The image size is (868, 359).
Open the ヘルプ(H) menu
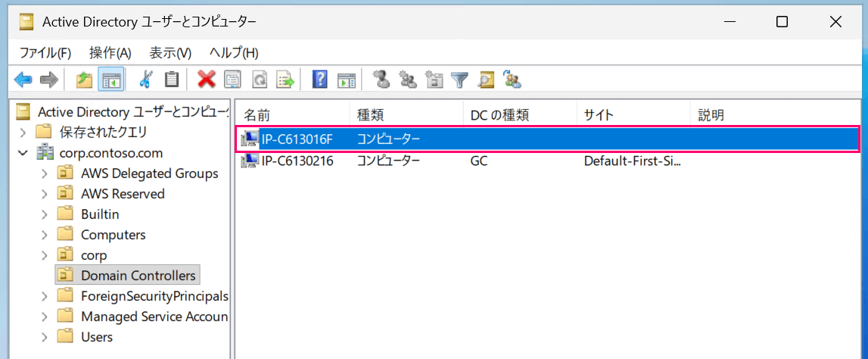(234, 53)
